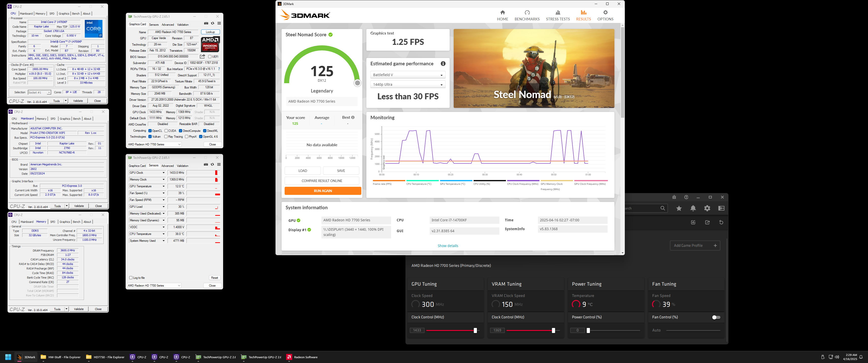Image resolution: width=868 pixels, height=363 pixels.
Task: Toggle the Ray Tracing checkbox in GPU-Z
Action: tap(166, 136)
